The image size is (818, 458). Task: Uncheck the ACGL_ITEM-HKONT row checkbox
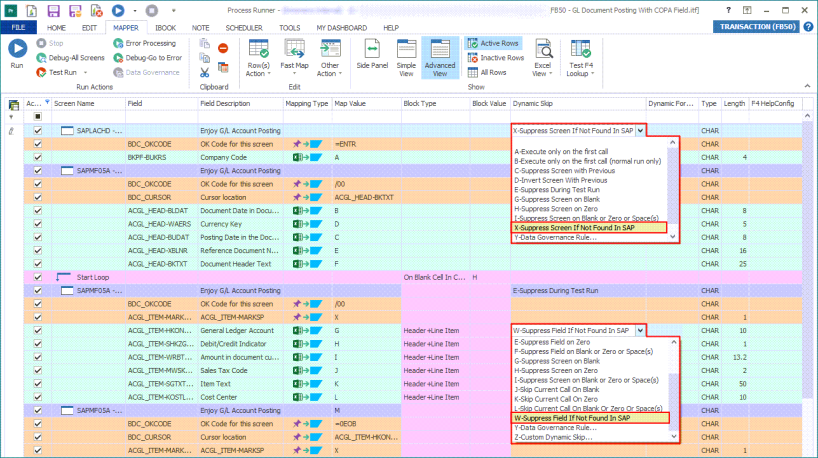[x=38, y=331]
